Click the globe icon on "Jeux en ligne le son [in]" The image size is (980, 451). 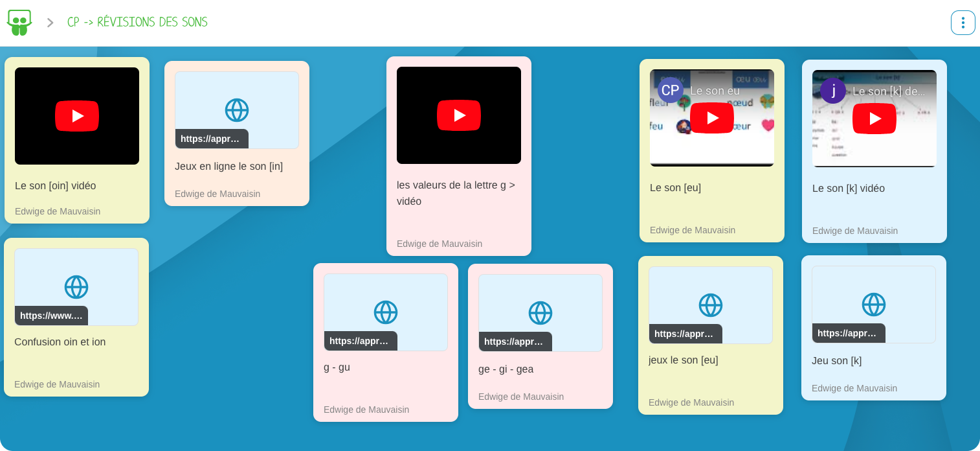(236, 110)
